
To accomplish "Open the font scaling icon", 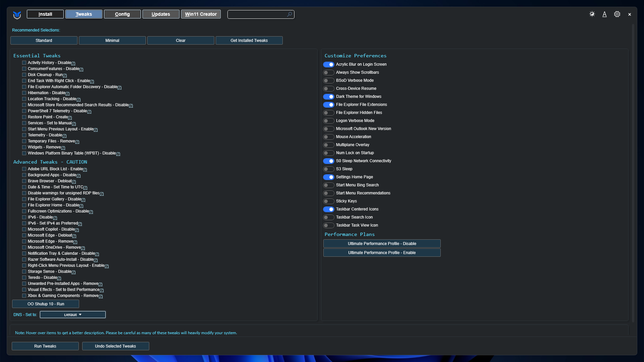I will click(604, 14).
